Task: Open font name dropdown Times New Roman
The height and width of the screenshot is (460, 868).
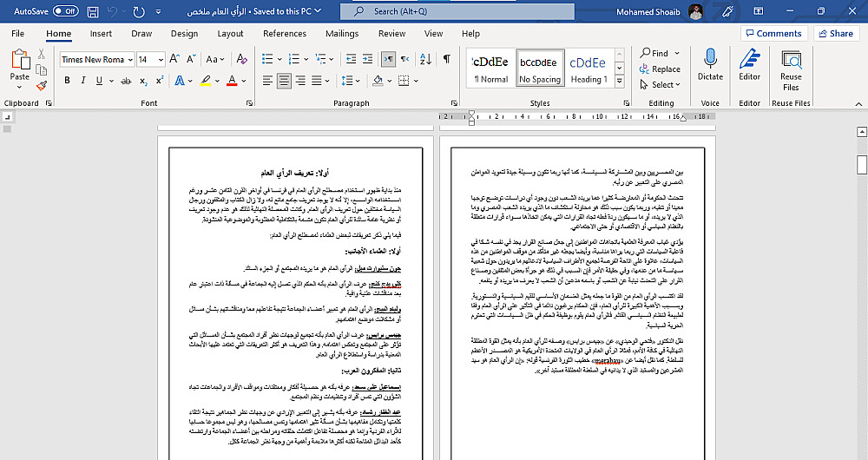Action: tap(131, 59)
